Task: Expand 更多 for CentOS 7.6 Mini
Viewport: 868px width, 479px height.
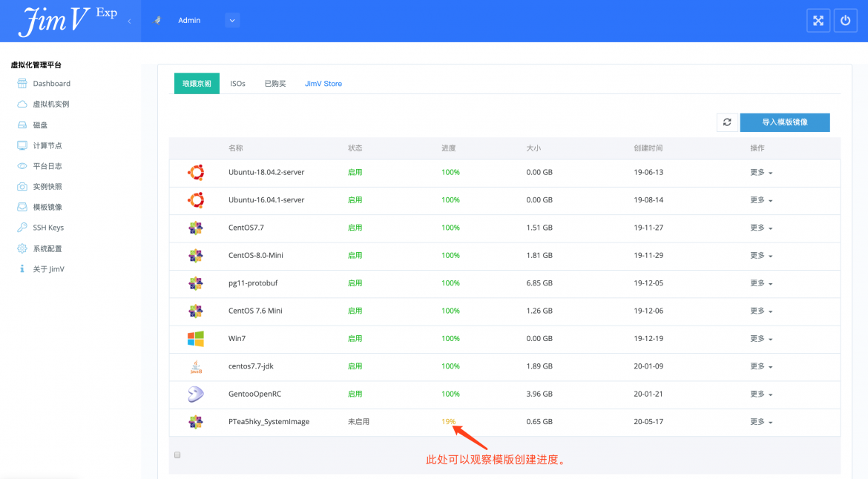Action: click(761, 311)
